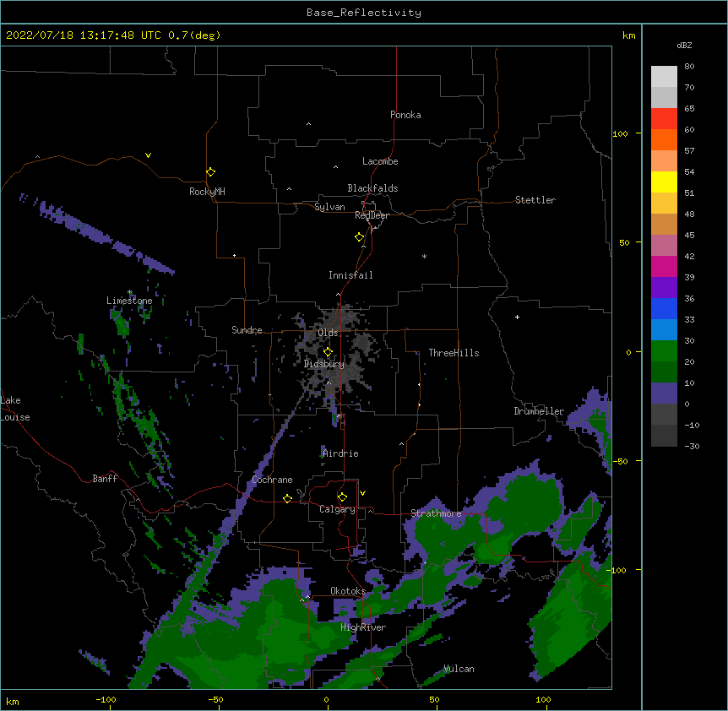Screen dimensions: 728x711
Task: Pick the light gray 80 dBZ legend swatch
Action: coord(664,77)
